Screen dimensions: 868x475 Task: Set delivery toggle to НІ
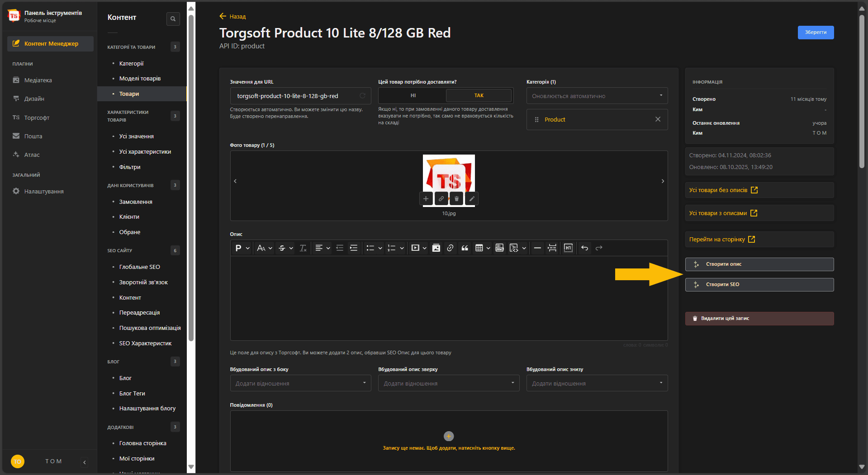pyautogui.click(x=413, y=96)
